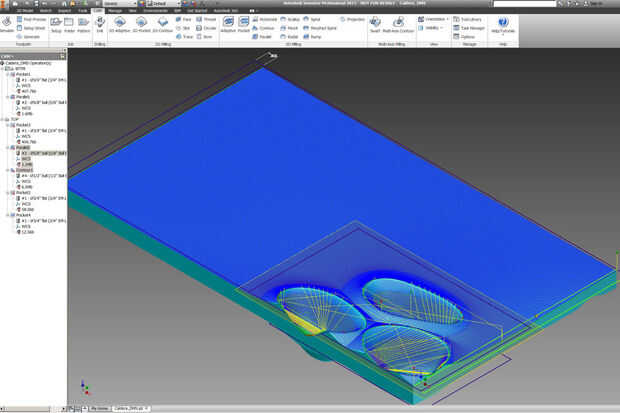Viewport: 620px width, 413px height.
Task: Select the Slot milling operation
Action: coord(183,28)
